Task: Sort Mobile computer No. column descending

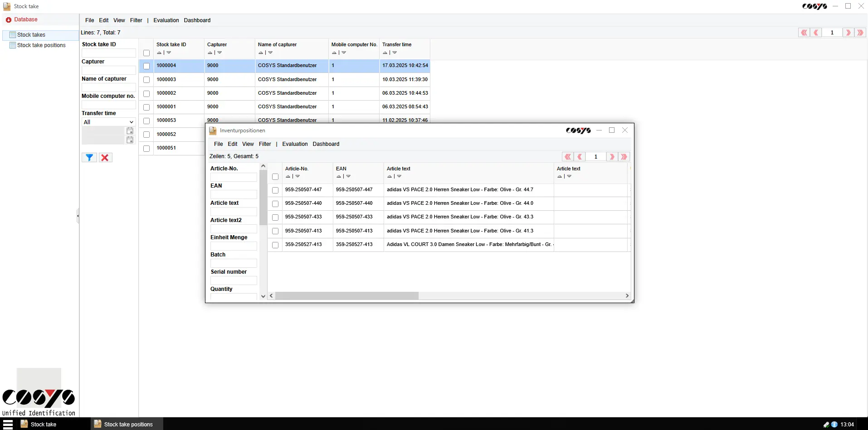Action: (x=344, y=53)
